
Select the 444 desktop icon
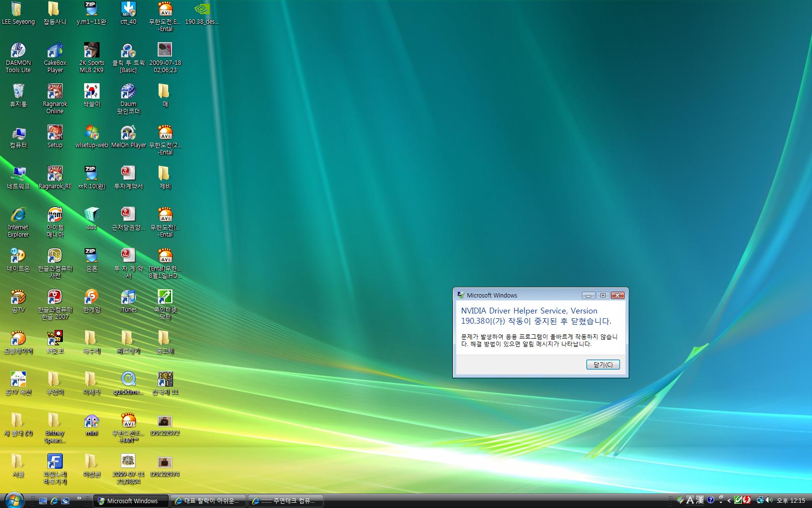coord(92,219)
